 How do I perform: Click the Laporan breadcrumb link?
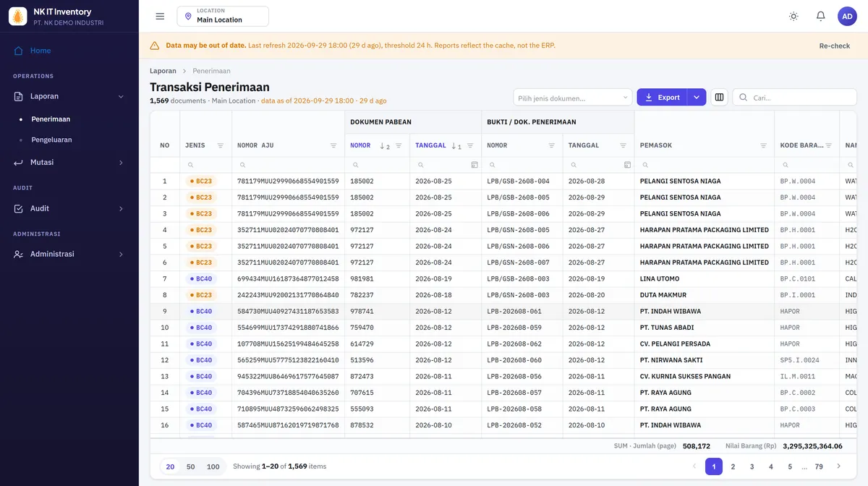pyautogui.click(x=163, y=71)
